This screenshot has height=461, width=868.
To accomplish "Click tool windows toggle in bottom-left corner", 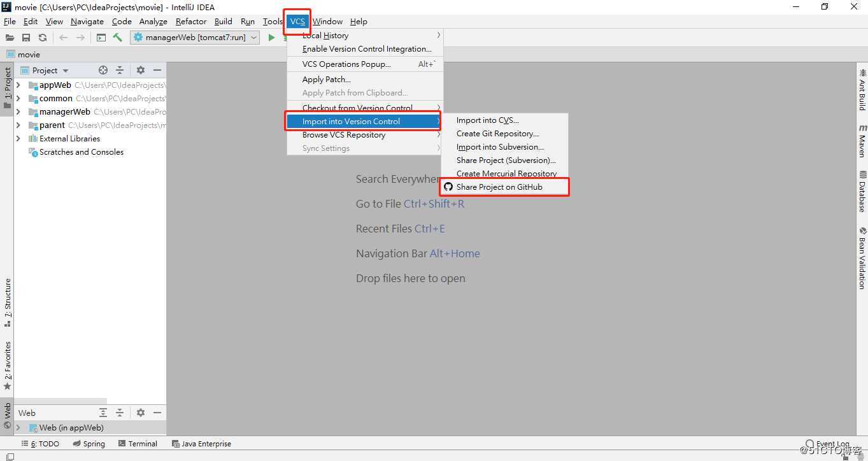I will tap(10, 456).
